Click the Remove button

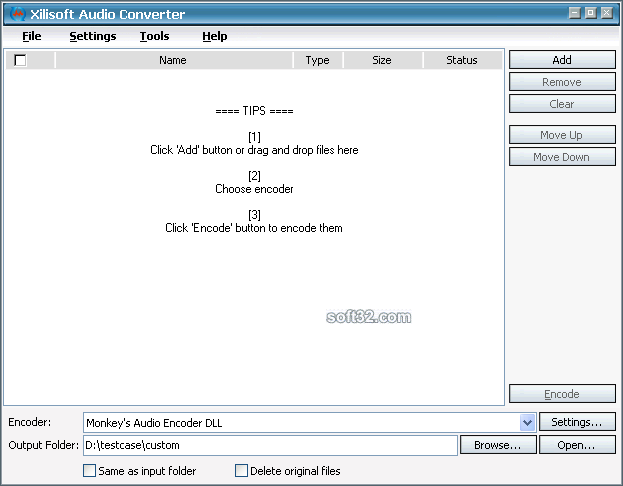562,82
